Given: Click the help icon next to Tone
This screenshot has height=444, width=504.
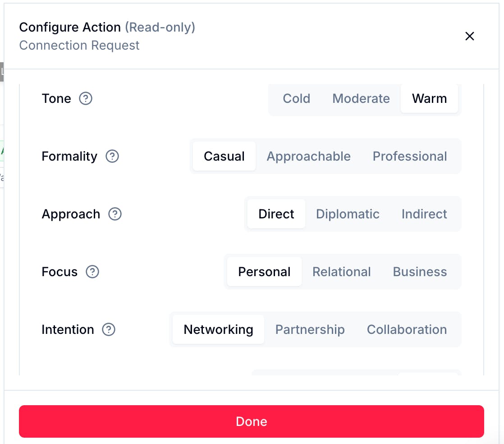Looking at the screenshot, I should point(86,98).
